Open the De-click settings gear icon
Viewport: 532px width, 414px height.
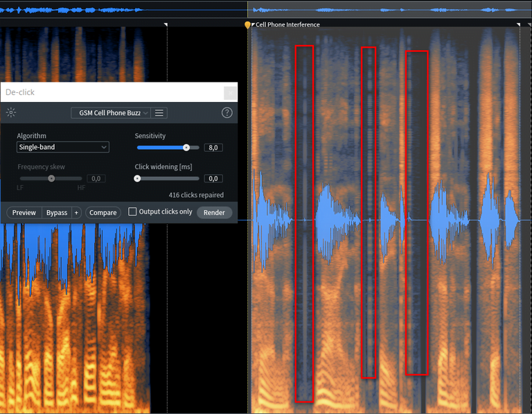(x=10, y=113)
